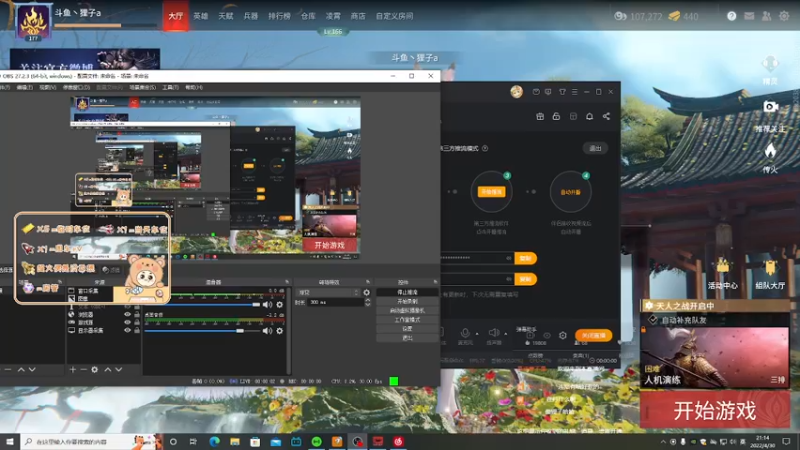Open transition properties gear in OBS
This screenshot has width=800, height=450.
click(x=366, y=292)
